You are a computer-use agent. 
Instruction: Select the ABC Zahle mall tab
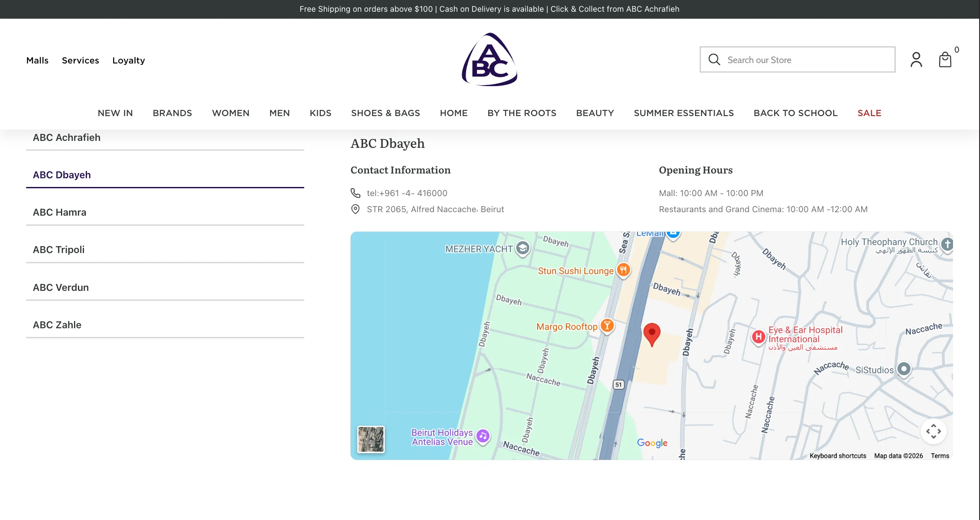[165, 325]
